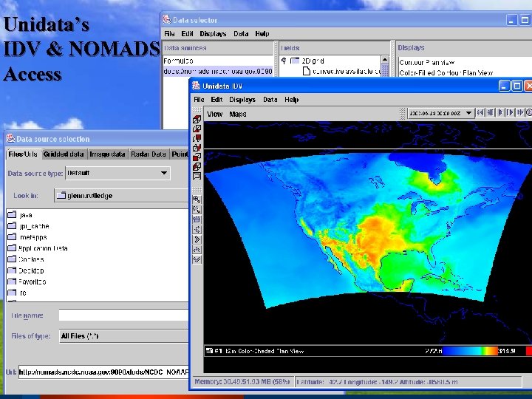Click the legend icon beside #1 Color-Shaded Plan View
Viewport: 532px width, 399px height.
(209, 351)
